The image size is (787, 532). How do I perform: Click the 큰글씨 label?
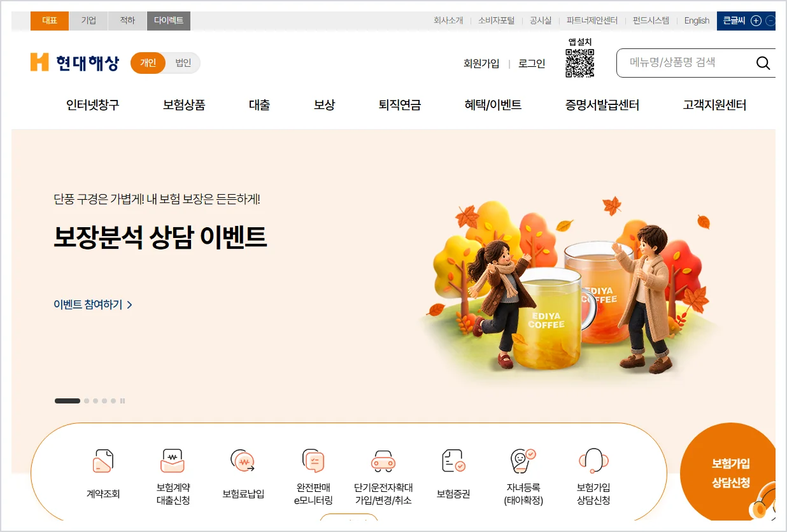[x=734, y=20]
